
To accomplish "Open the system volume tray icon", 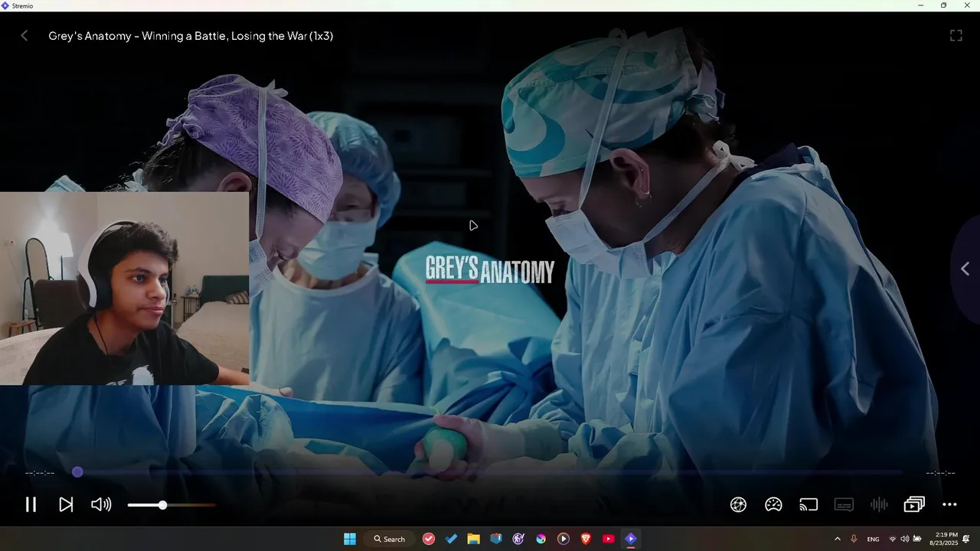I will click(x=904, y=539).
